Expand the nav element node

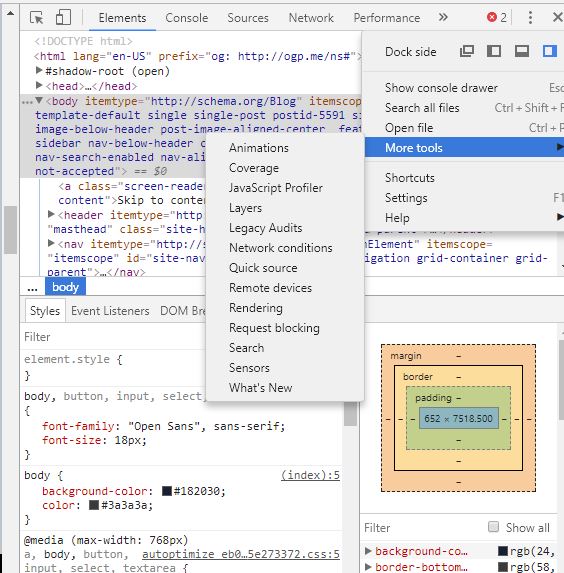coord(51,243)
